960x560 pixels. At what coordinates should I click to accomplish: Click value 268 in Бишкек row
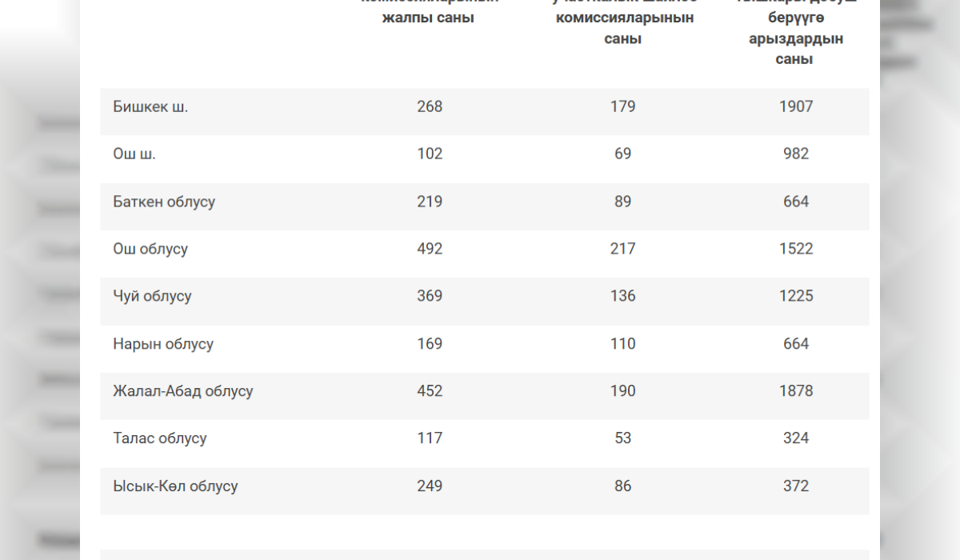coord(430,106)
